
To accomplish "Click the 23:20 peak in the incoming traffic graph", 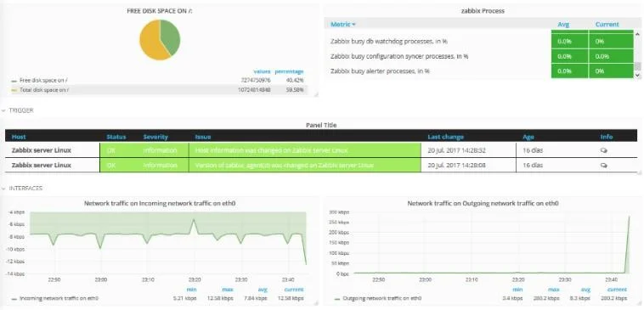I will click(x=194, y=220).
